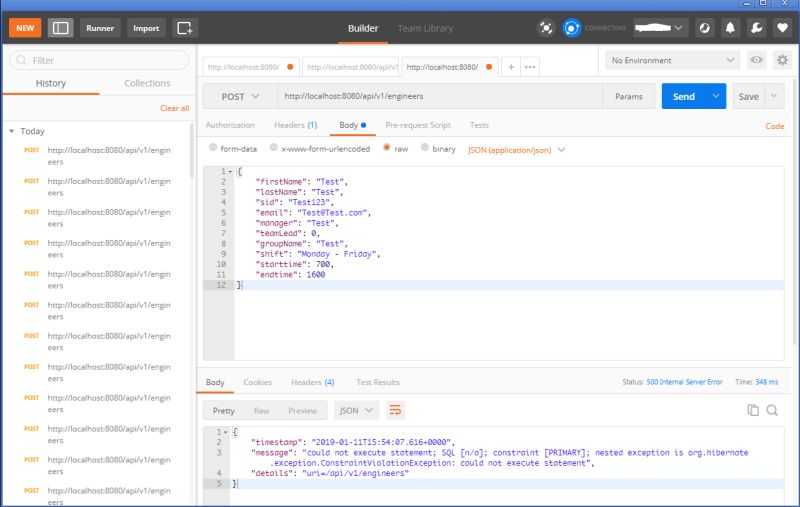Select the localhost:8080/api/v1 middle request tab
Viewport: 800px width, 507px height.
351,67
